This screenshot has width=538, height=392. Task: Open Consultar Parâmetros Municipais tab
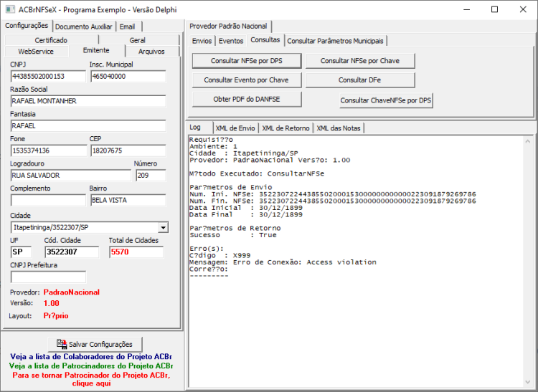(335, 41)
